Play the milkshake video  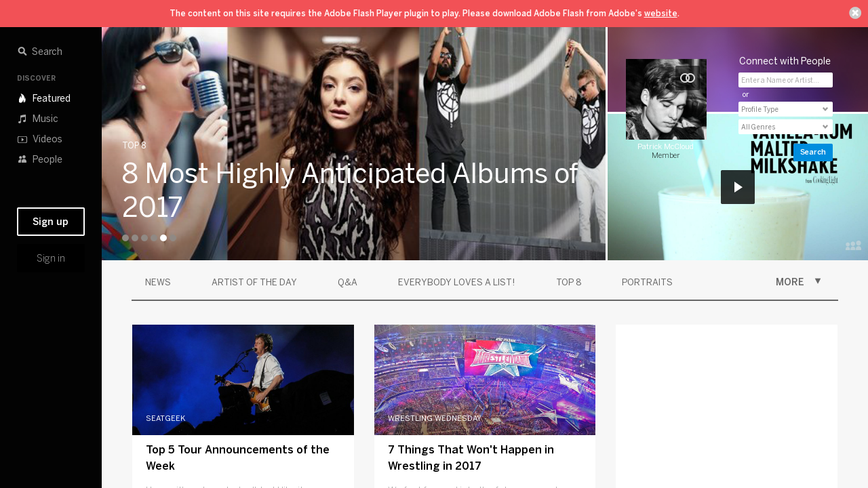point(738,187)
